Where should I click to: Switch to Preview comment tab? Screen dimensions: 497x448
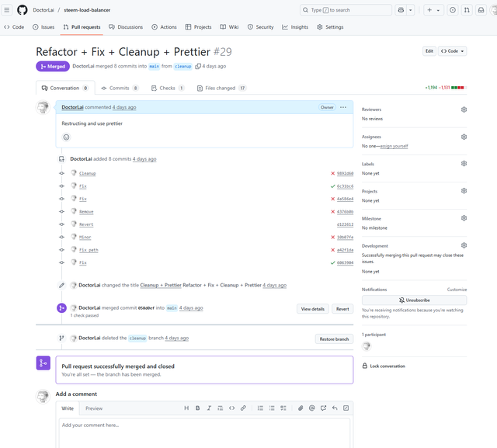(x=94, y=408)
